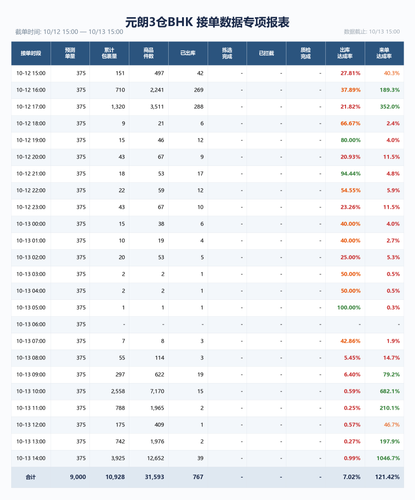Select the 10-13 14:00 row label

pyautogui.click(x=31, y=458)
